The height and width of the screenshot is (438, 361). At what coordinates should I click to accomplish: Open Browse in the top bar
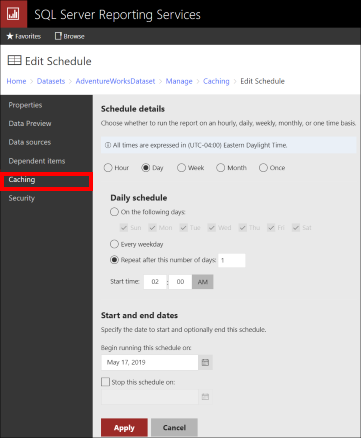pos(70,36)
